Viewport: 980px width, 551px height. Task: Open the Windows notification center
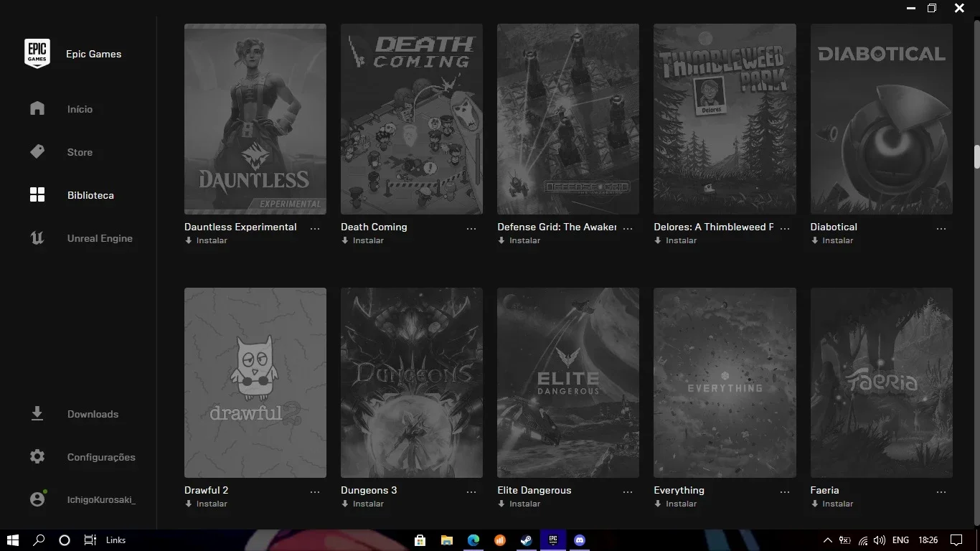pyautogui.click(x=956, y=540)
